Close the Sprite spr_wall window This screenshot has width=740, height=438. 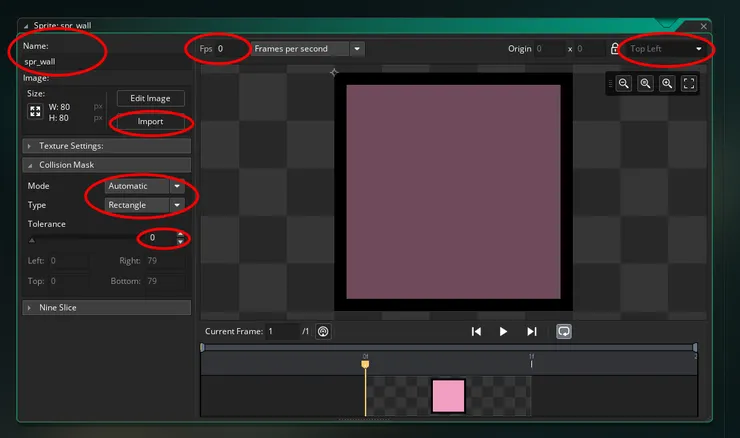(704, 26)
